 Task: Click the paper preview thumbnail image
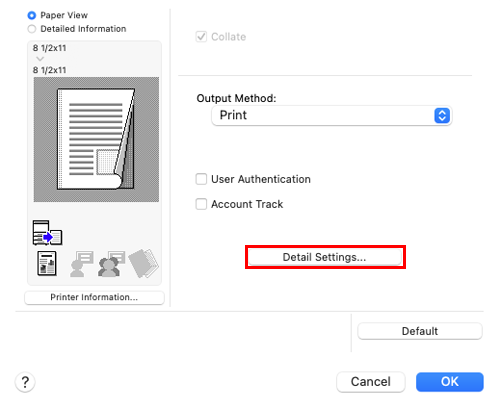(96, 139)
